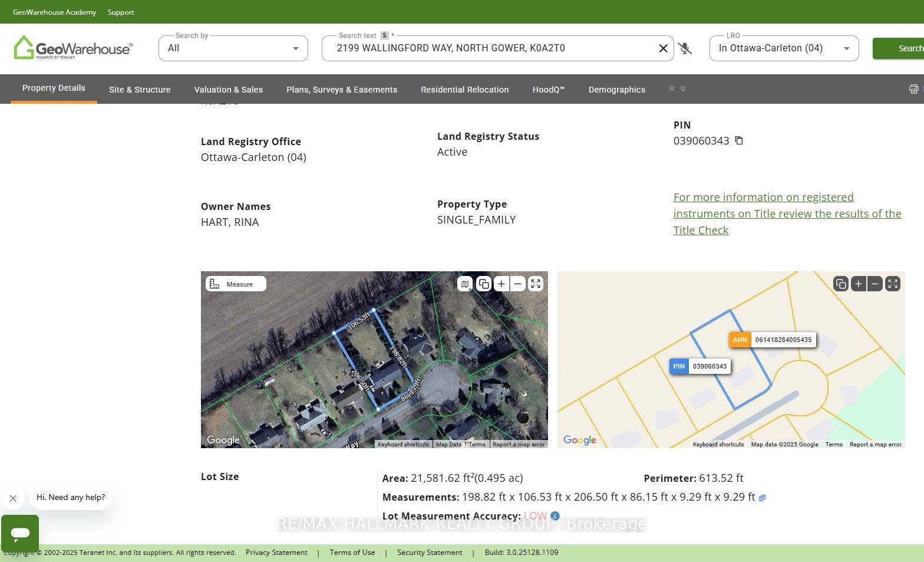The width and height of the screenshot is (924, 562).
Task: Click Perimeter value 613.52 ft
Action: click(x=721, y=478)
